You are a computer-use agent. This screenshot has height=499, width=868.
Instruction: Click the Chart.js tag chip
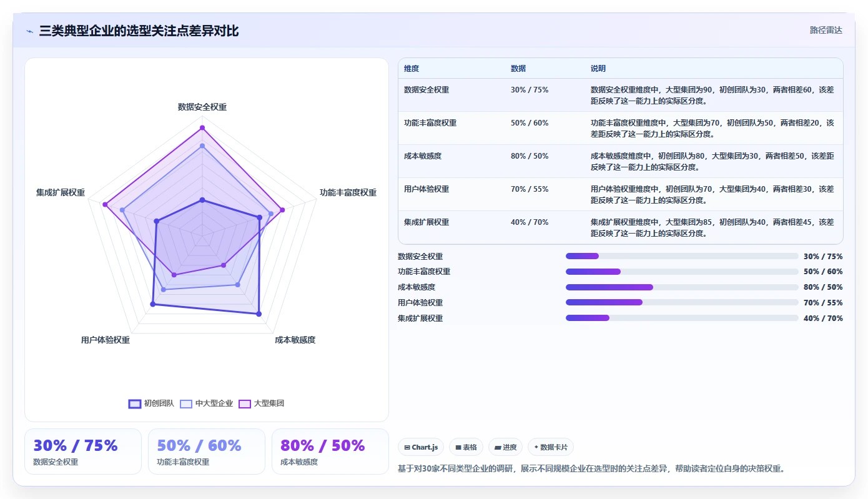tap(421, 447)
